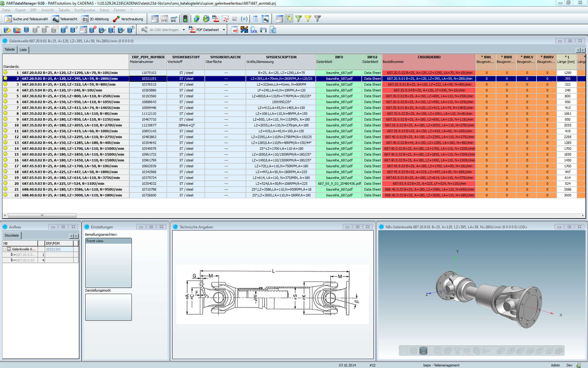Select Front view in Bemaßungsansichten list
The height and width of the screenshot is (368, 588).
tap(95, 241)
